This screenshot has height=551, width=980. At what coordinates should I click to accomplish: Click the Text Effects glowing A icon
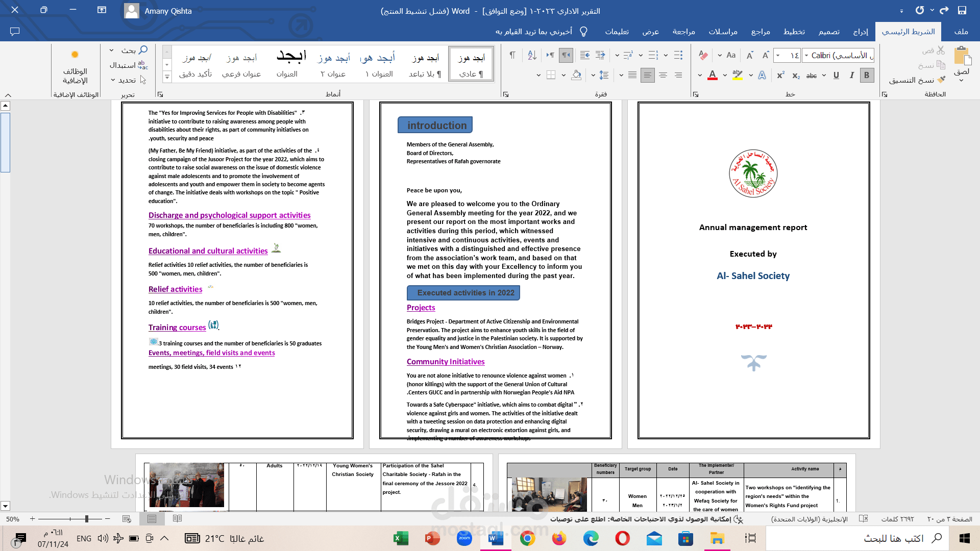pos(762,75)
